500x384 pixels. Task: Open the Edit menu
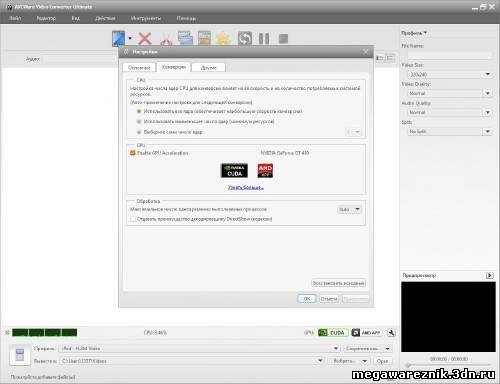[x=46, y=18]
